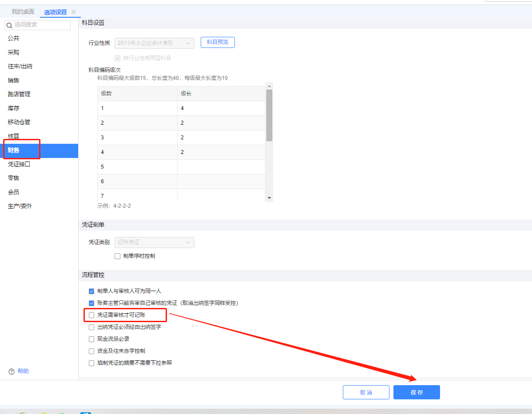Open 凭证接口 settings category
The height and width of the screenshot is (414, 532).
click(19, 164)
